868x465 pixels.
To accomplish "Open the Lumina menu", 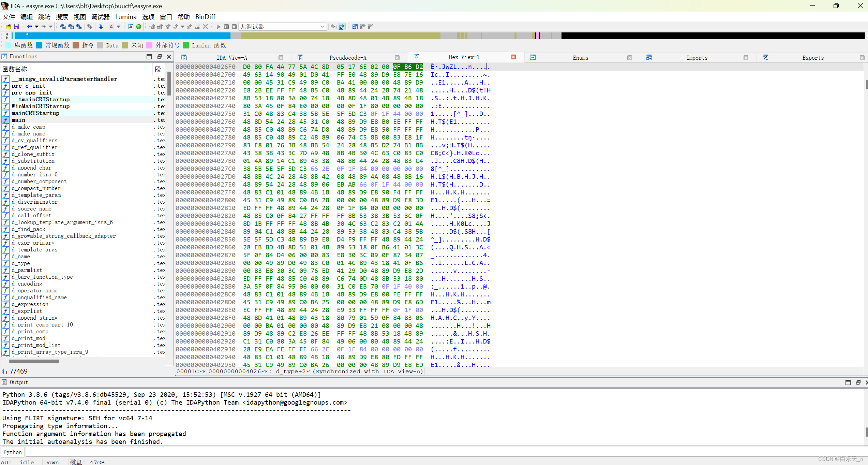I will click(125, 17).
